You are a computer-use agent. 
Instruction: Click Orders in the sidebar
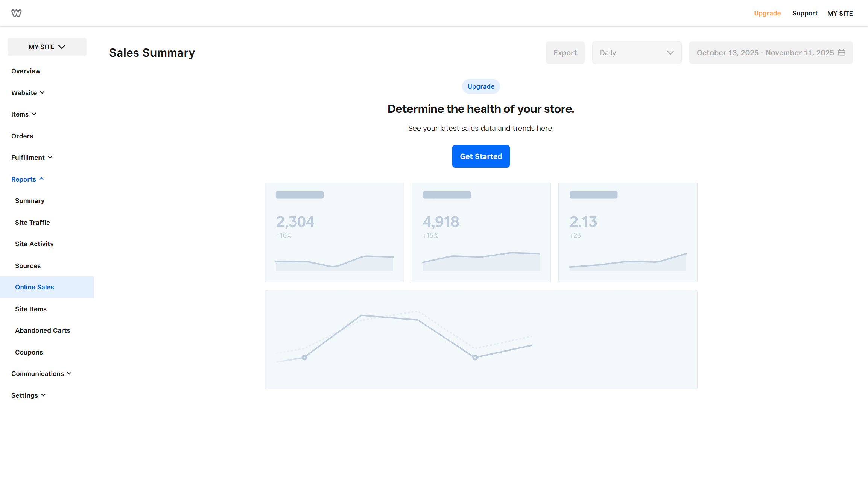click(22, 136)
